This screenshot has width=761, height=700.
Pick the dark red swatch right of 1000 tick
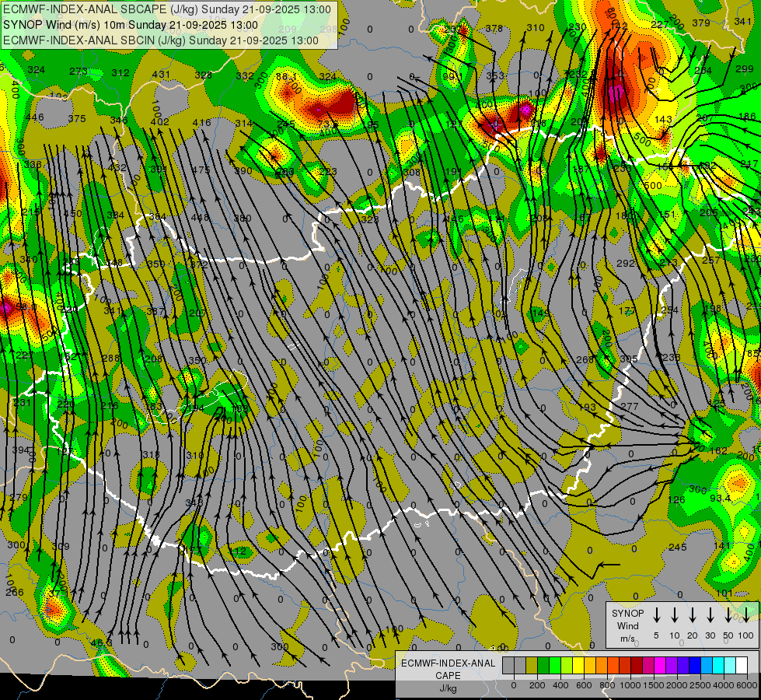(637, 666)
